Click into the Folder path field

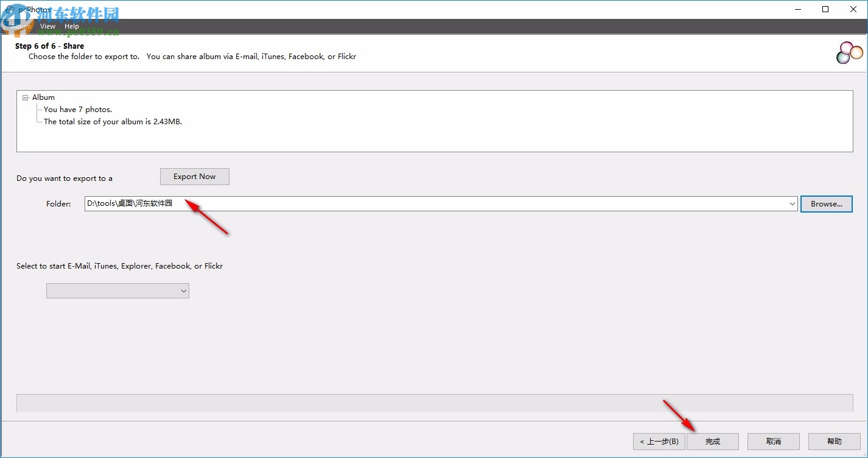[436, 204]
